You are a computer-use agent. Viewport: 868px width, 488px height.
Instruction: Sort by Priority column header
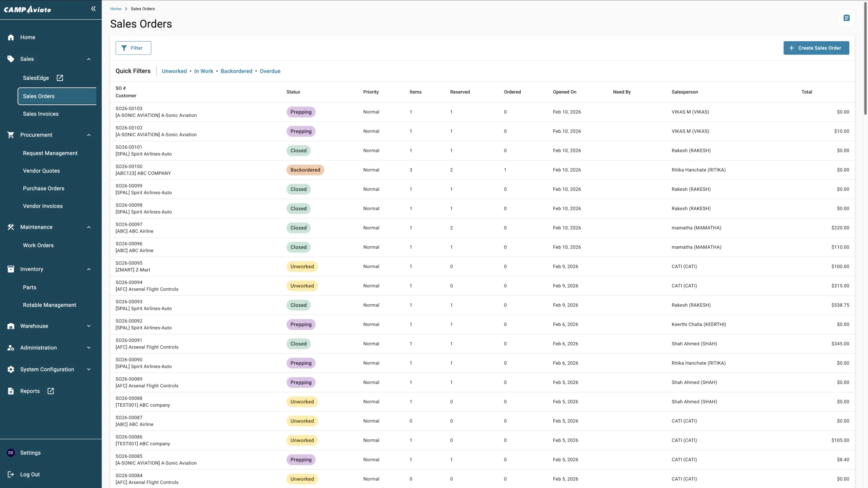pyautogui.click(x=371, y=92)
